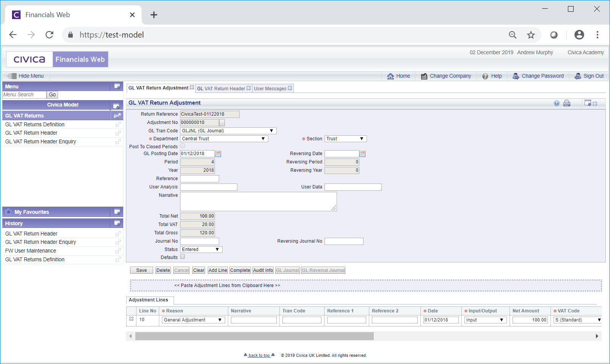Hide the left menu panel
Screen dimensions: 610x364
coord(26,76)
